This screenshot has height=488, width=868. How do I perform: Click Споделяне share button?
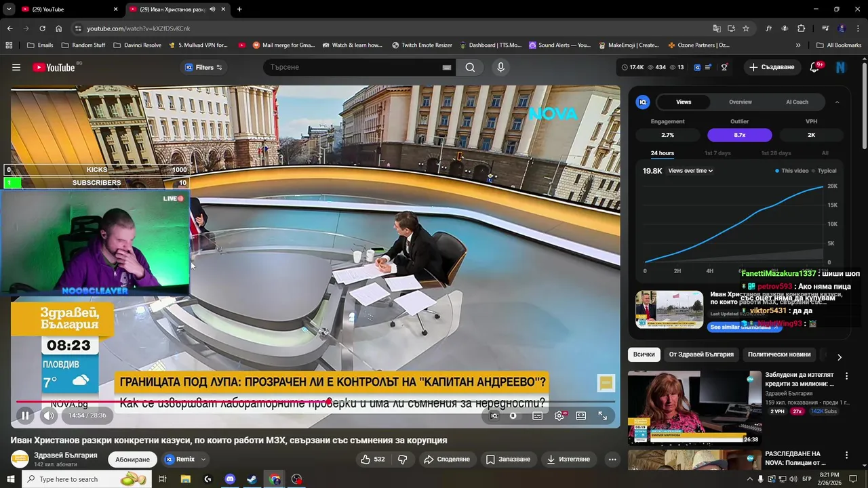tap(447, 459)
